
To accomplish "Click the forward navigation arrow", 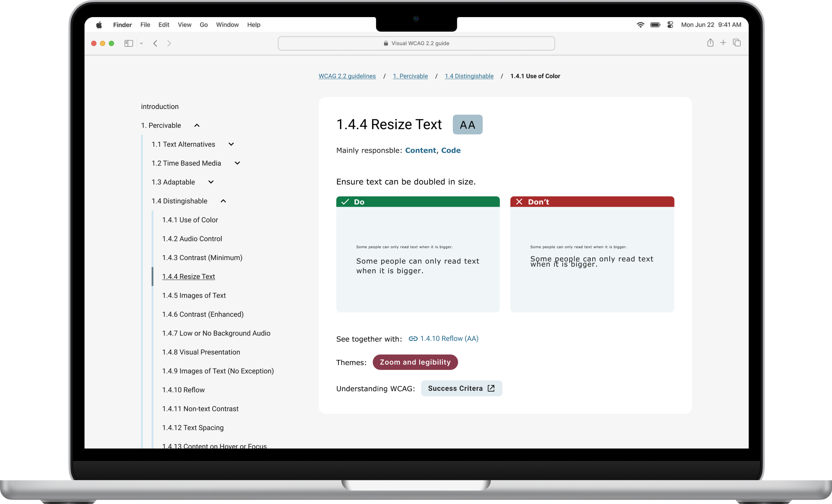I will [x=169, y=43].
